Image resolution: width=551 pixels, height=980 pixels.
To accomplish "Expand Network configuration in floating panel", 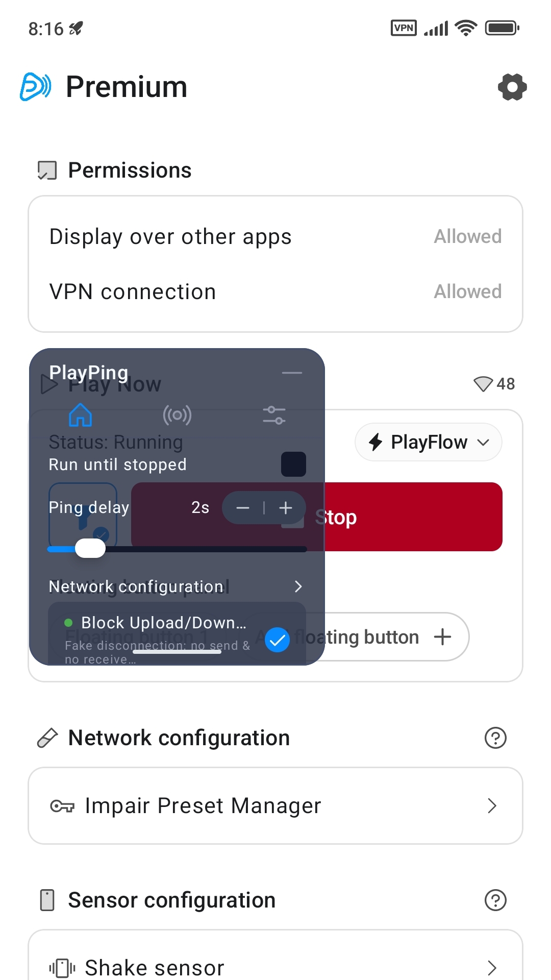I will 298,586.
